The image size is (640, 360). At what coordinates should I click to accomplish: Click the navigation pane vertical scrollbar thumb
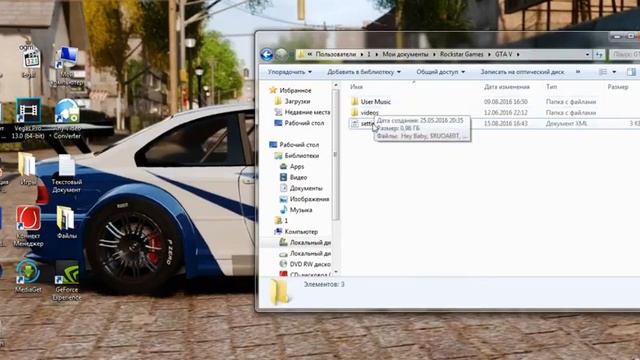pyautogui.click(x=336, y=155)
